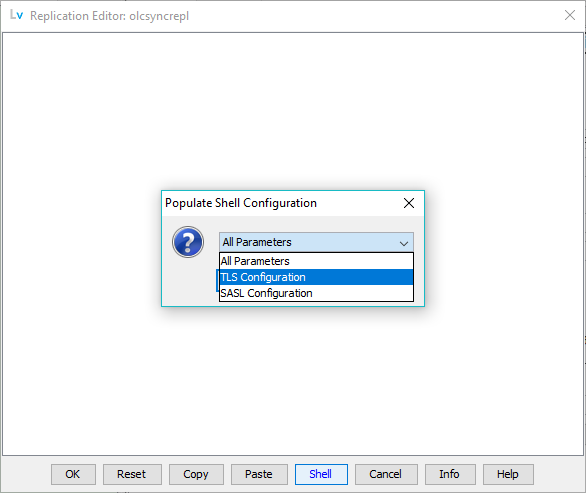Open Help for replication editor
The width and height of the screenshot is (586, 493).
click(x=508, y=474)
